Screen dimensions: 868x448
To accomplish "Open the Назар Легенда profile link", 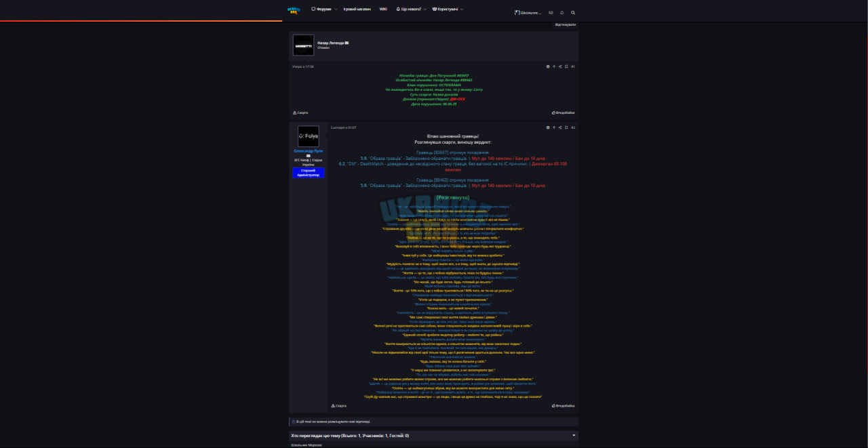I will (332, 43).
